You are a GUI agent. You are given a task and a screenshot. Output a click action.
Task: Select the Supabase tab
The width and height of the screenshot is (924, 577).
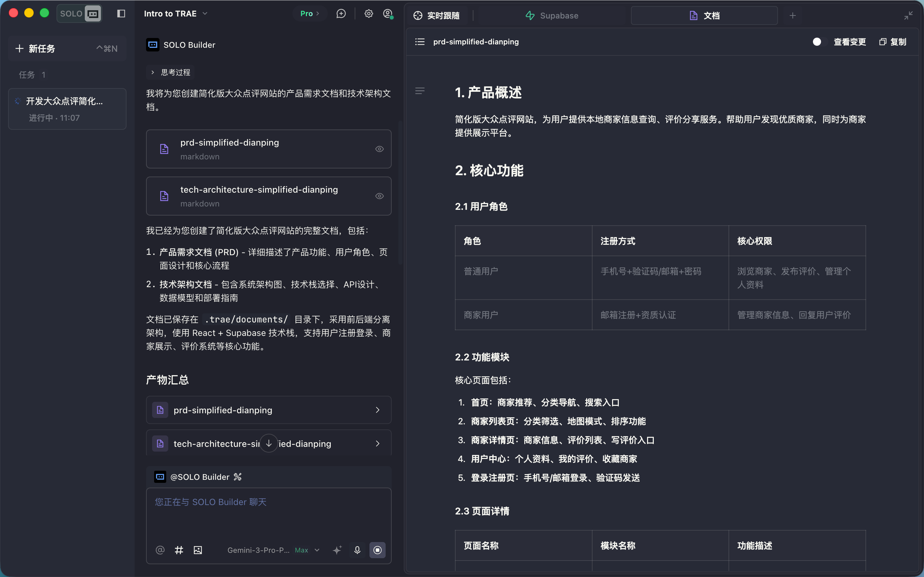tap(552, 15)
